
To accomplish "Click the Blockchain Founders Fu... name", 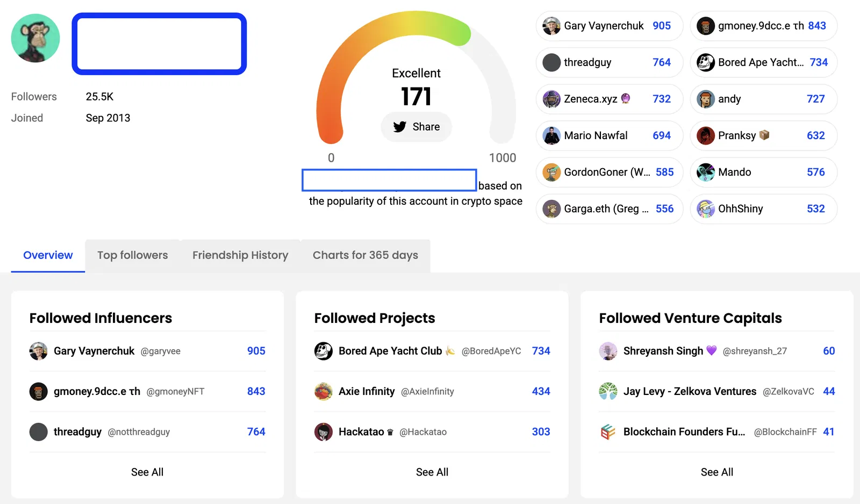I will pyautogui.click(x=684, y=431).
